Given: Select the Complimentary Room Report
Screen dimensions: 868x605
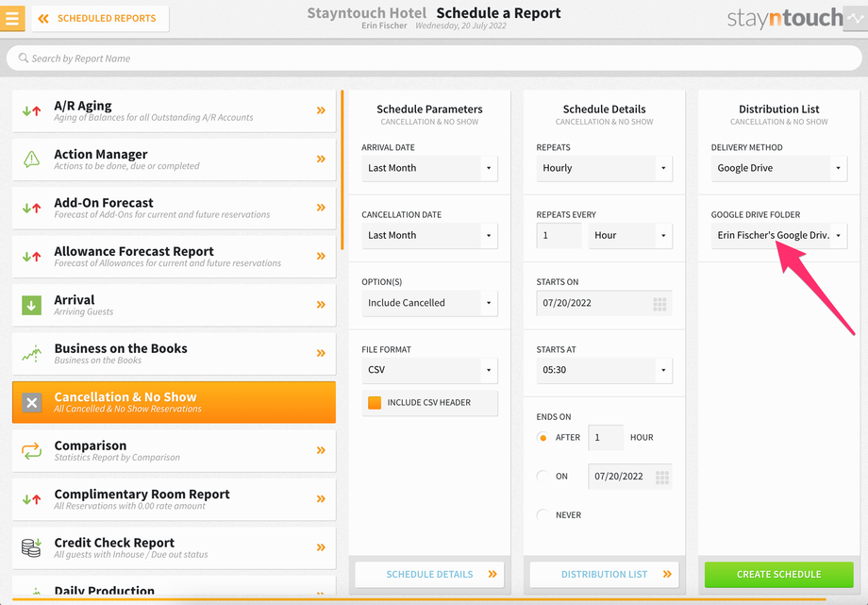Looking at the screenshot, I should click(x=174, y=499).
